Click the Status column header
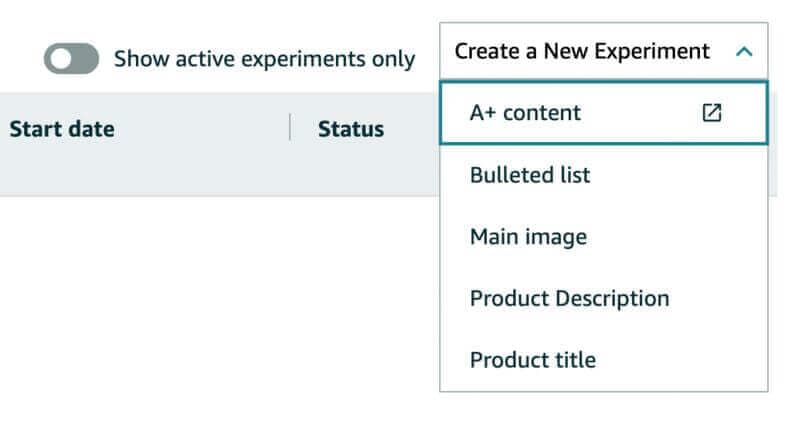 pos(350,129)
